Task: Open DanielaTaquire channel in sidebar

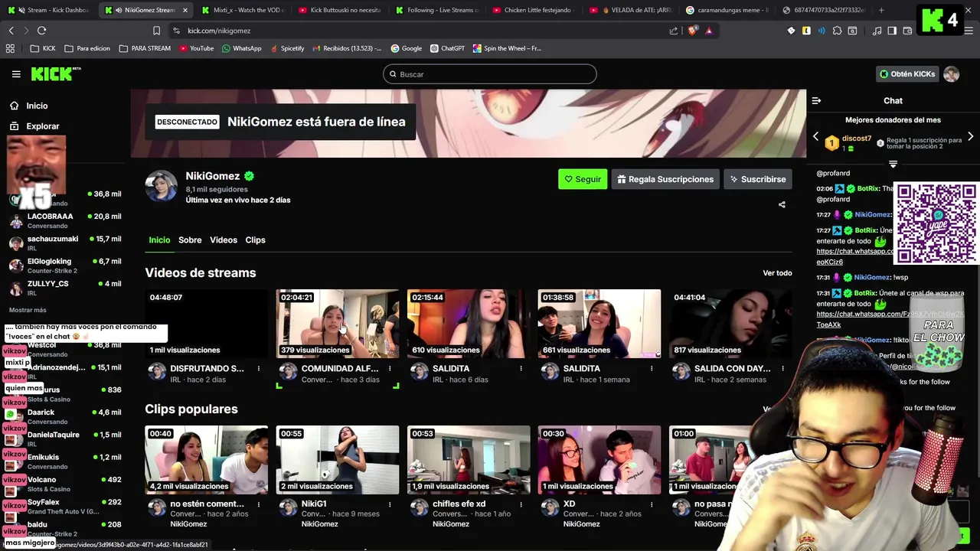Action: click(65, 439)
